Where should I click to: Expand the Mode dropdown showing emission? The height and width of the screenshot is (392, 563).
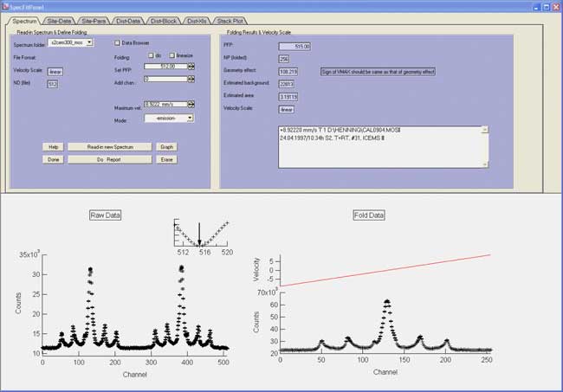tap(168, 118)
